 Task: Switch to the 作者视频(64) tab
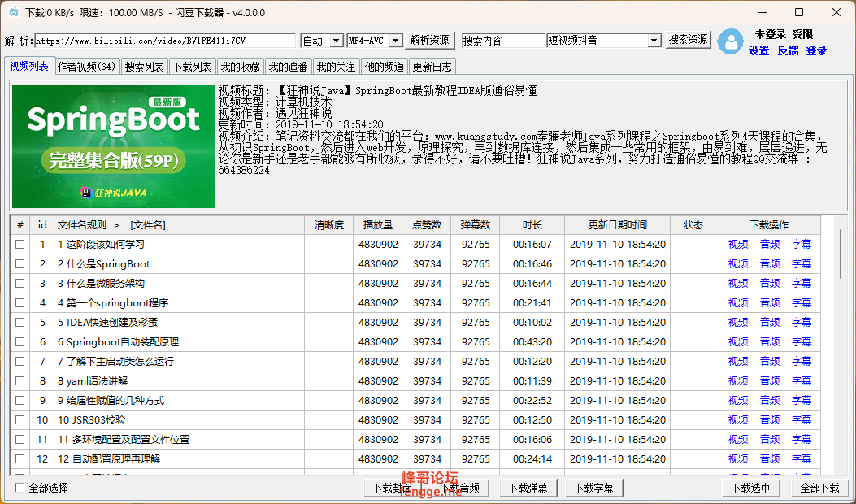click(x=87, y=67)
